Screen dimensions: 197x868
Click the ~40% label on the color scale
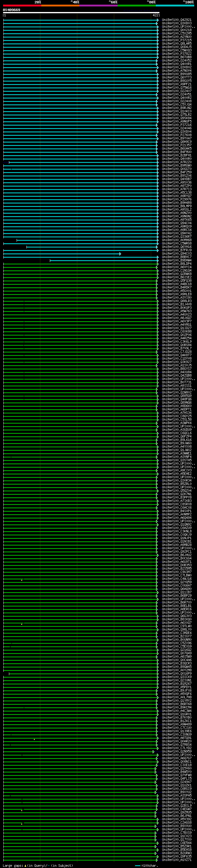(75, 2)
